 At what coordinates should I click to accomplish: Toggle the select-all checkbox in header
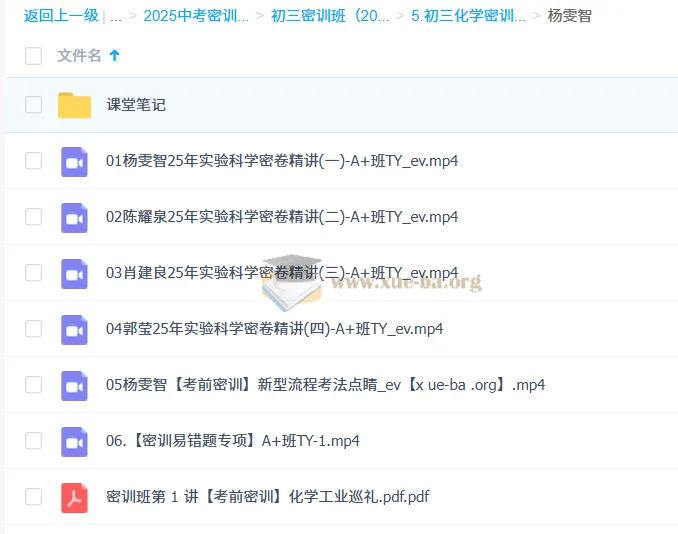34,56
